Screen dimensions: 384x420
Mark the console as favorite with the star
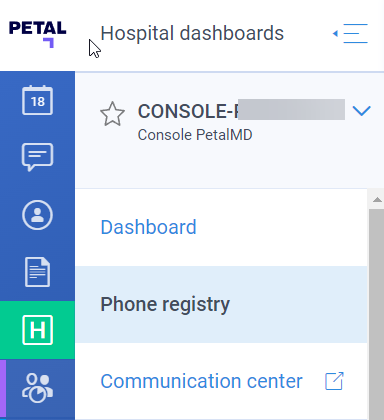[x=112, y=114]
